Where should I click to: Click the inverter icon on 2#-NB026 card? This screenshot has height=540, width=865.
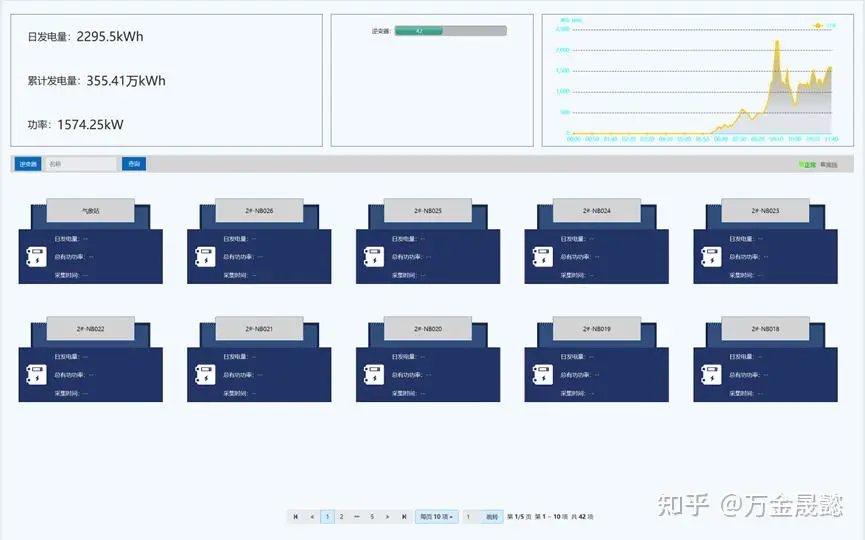point(204,257)
